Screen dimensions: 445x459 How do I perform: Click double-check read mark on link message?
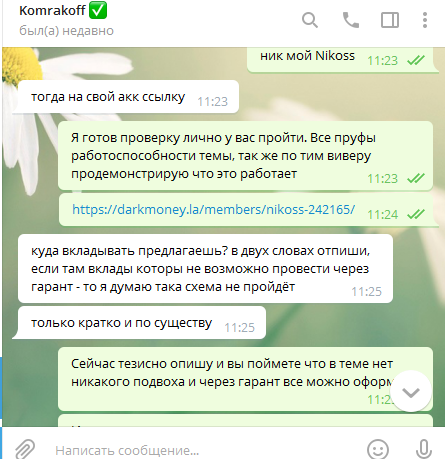(416, 214)
